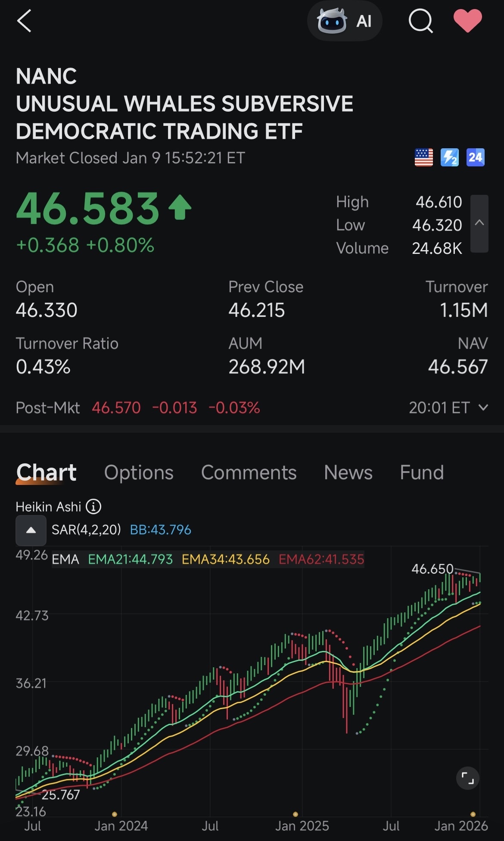Tap the US flag market icon

[x=423, y=157]
